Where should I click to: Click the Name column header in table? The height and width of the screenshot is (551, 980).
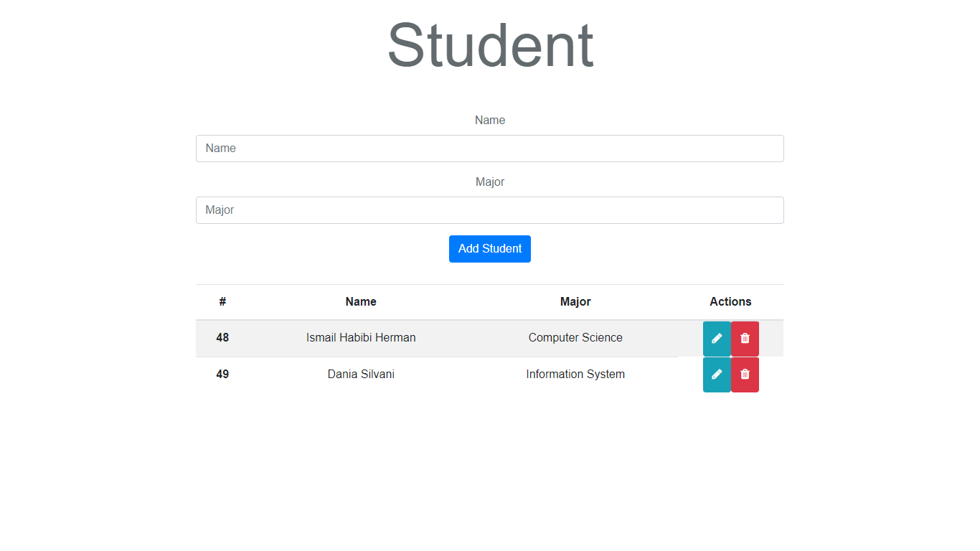[361, 302]
